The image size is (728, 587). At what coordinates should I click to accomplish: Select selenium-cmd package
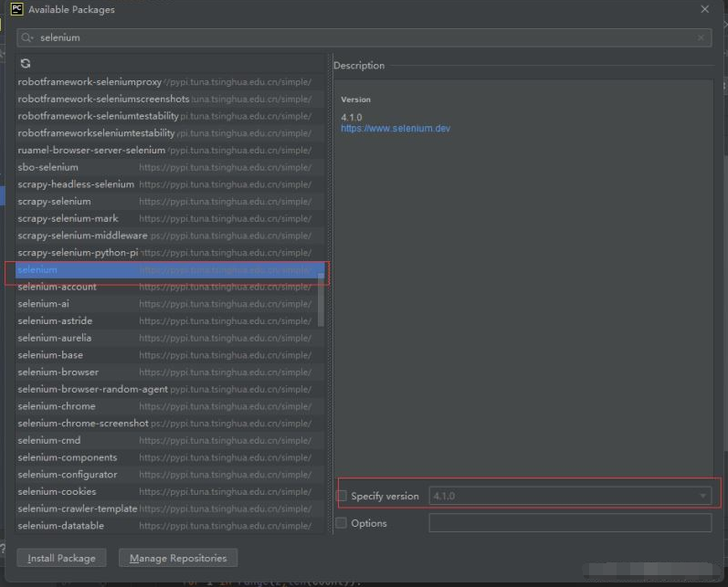point(170,440)
